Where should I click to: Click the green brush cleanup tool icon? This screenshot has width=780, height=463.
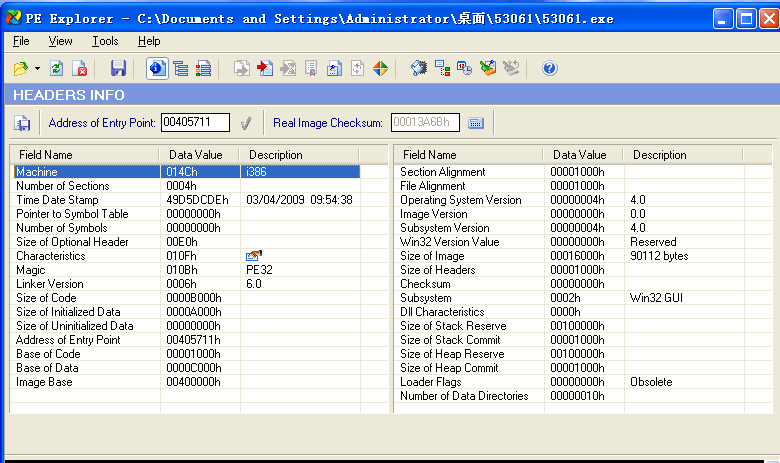pyautogui.click(x=488, y=69)
